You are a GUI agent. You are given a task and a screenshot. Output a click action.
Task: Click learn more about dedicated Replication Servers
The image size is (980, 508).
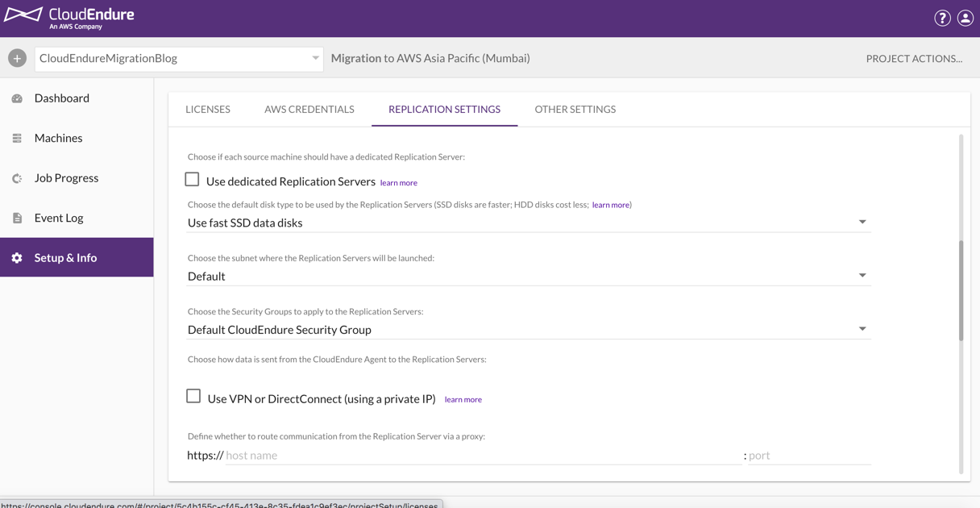(398, 182)
